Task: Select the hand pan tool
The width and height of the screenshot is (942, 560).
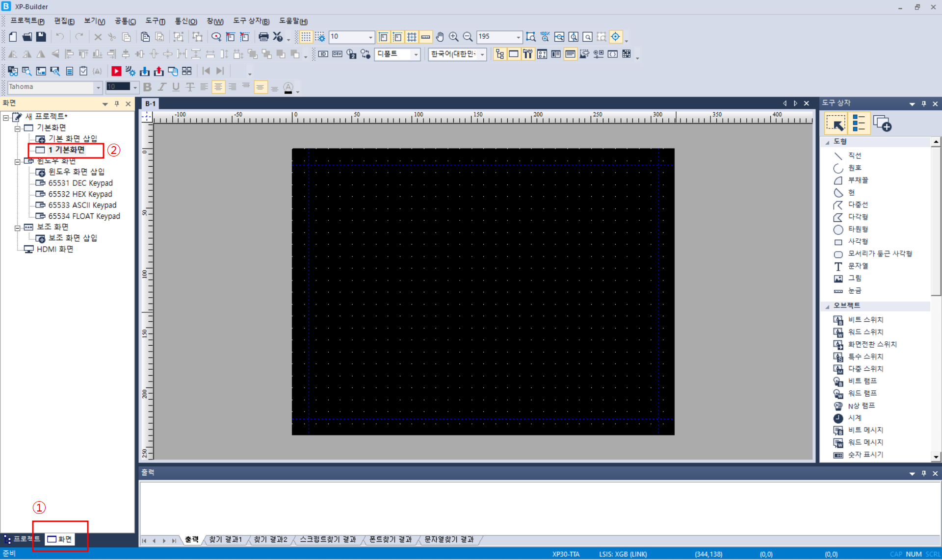Action: [440, 37]
